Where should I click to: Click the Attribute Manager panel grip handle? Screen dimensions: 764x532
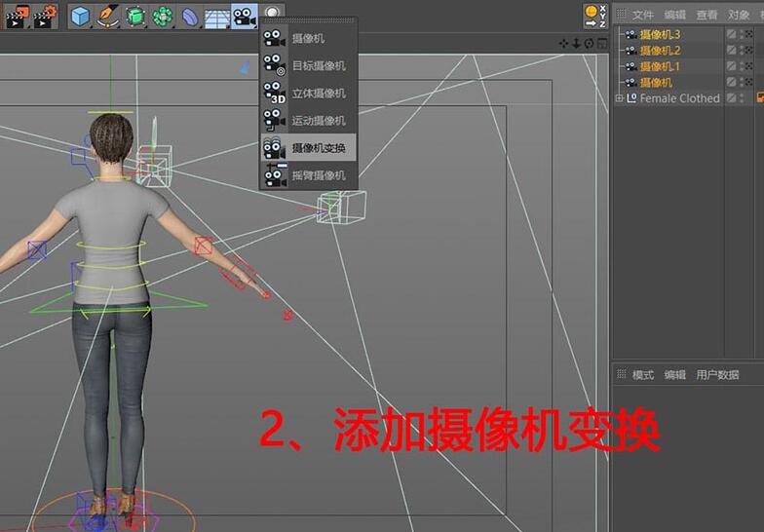tap(621, 374)
